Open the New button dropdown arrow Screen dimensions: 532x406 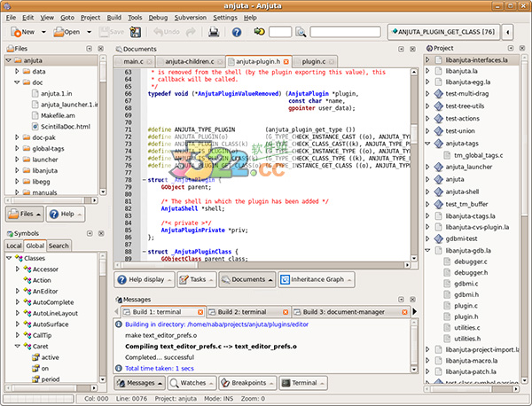point(43,32)
